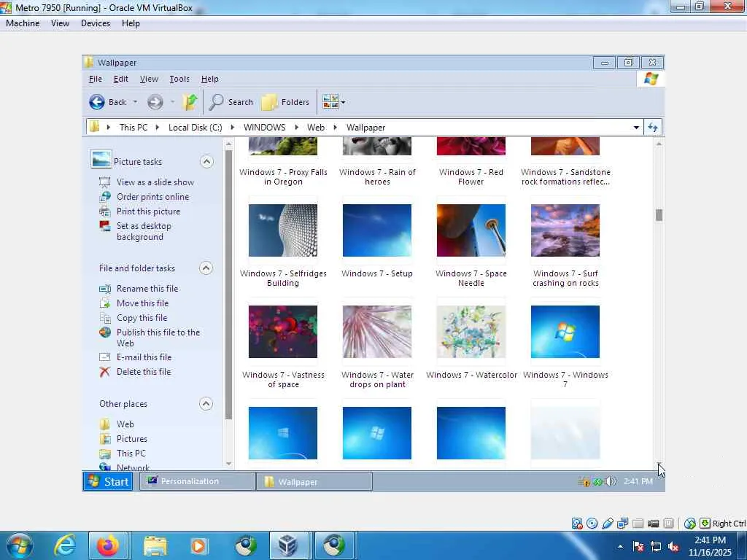Click the This PC icon in Other places

tap(105, 454)
